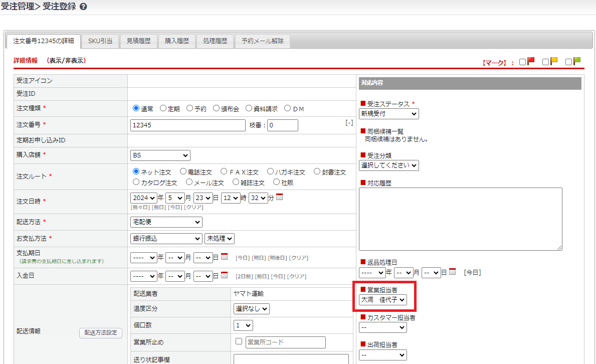Open the calendar picker for 支払期日
The height and width of the screenshot is (364, 596).
pos(225,257)
